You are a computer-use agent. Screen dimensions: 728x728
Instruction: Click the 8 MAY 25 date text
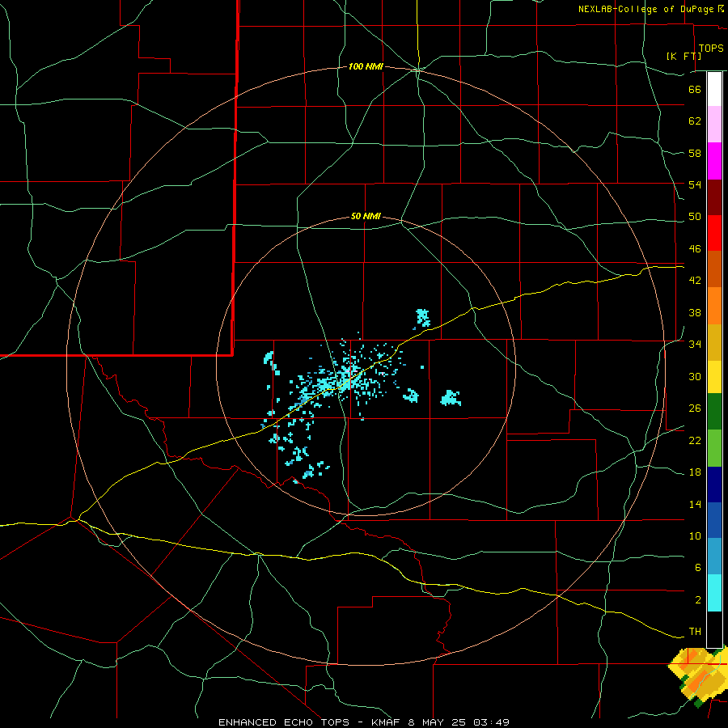click(438, 722)
